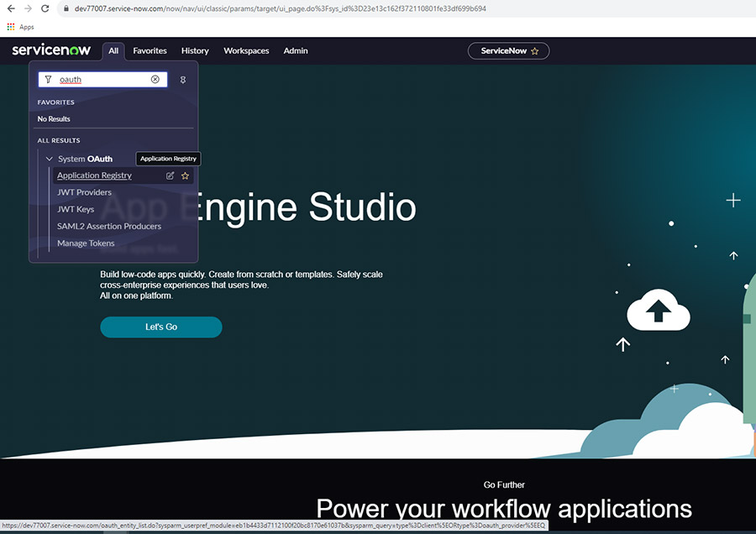Open the All menu tab

click(x=113, y=50)
